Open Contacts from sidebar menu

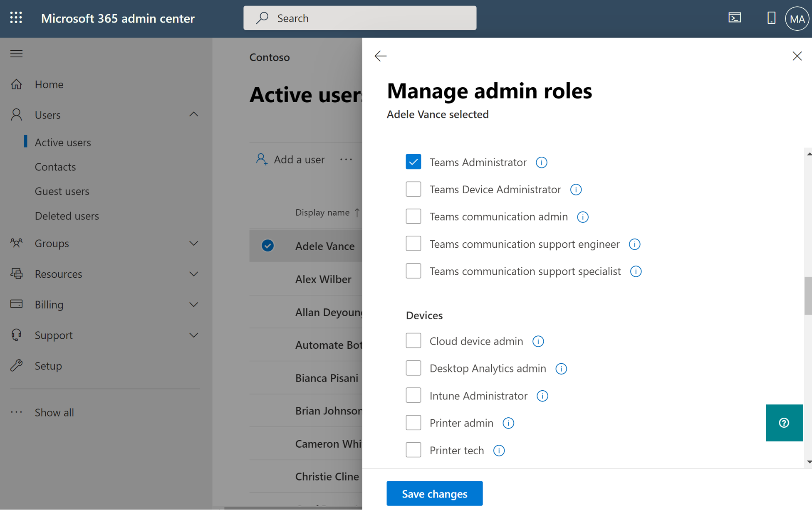tap(55, 166)
